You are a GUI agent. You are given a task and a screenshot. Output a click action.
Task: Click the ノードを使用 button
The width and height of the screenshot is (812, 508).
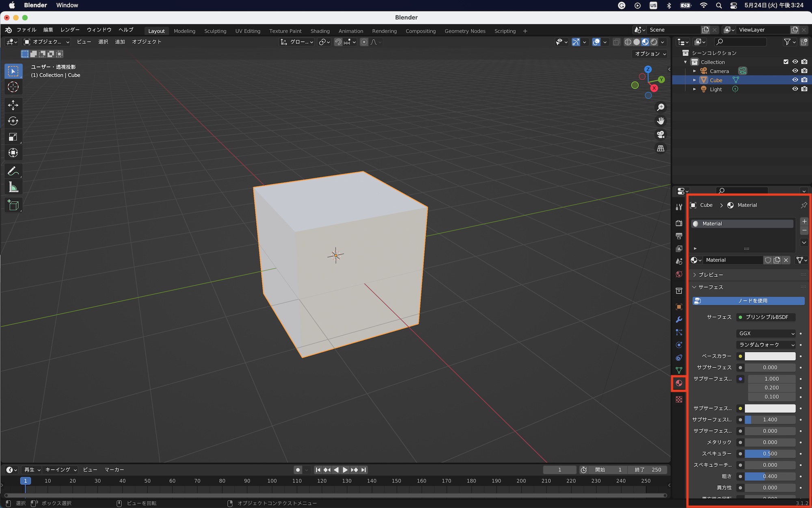(748, 301)
